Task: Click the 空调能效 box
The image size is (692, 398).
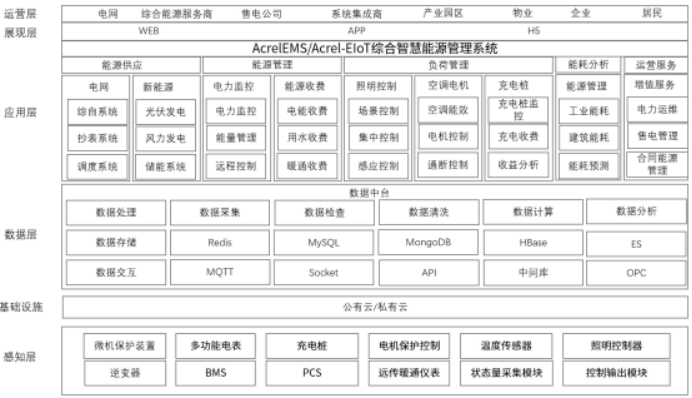Action: tap(448, 110)
